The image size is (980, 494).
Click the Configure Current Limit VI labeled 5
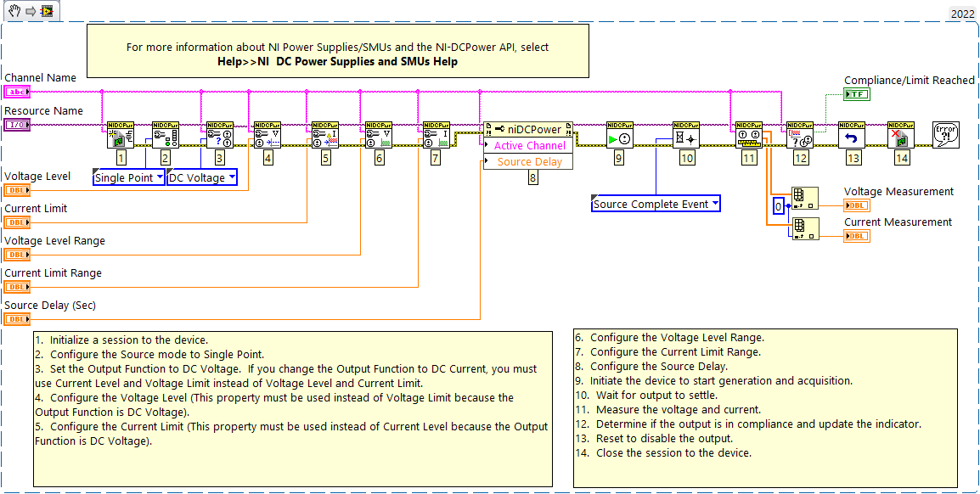[x=325, y=135]
